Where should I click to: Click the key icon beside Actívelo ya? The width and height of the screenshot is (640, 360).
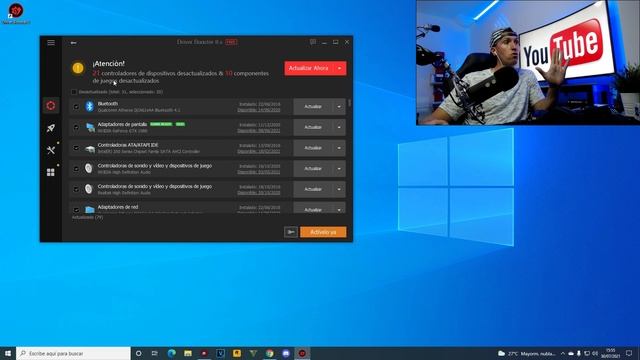point(291,232)
